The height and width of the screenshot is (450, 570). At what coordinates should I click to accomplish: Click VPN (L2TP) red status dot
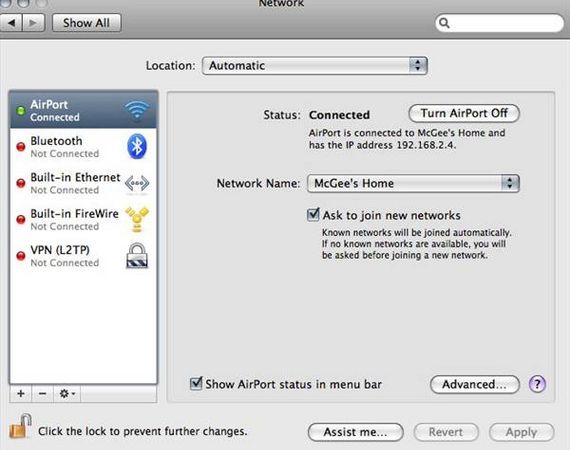(x=21, y=256)
